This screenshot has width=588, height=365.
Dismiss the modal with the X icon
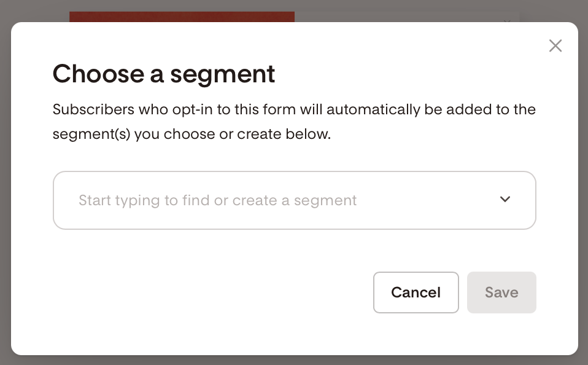[x=555, y=46]
